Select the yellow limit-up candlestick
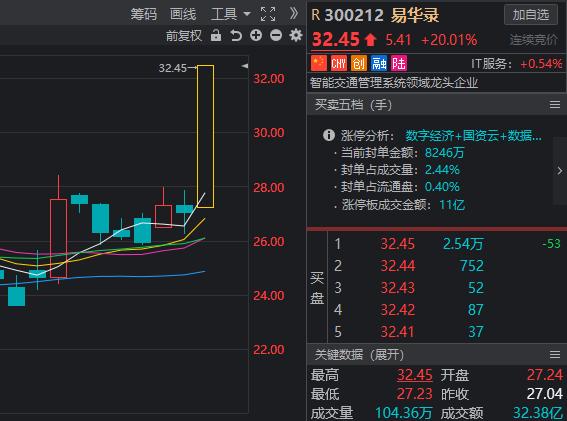The height and width of the screenshot is (421, 567). click(x=205, y=136)
